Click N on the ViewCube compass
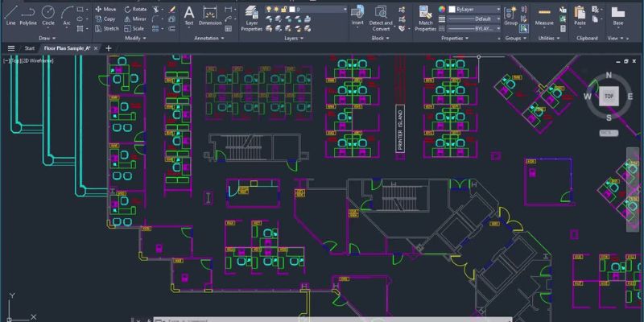644x322 pixels. point(609,75)
